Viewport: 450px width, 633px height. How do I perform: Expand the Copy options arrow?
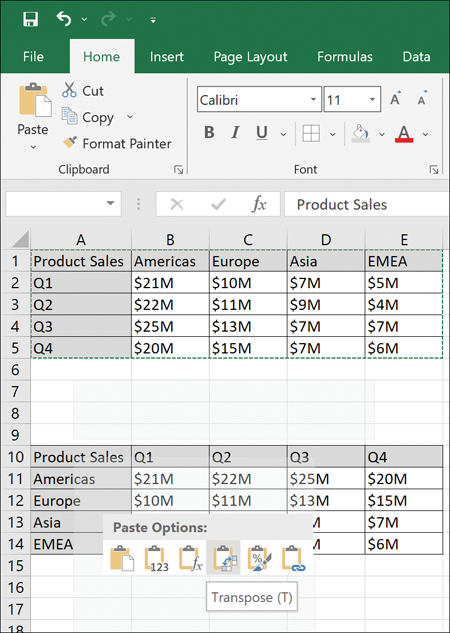(x=130, y=117)
